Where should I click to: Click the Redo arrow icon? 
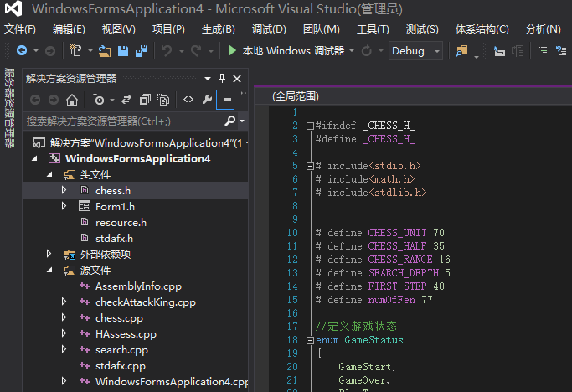[x=196, y=51]
